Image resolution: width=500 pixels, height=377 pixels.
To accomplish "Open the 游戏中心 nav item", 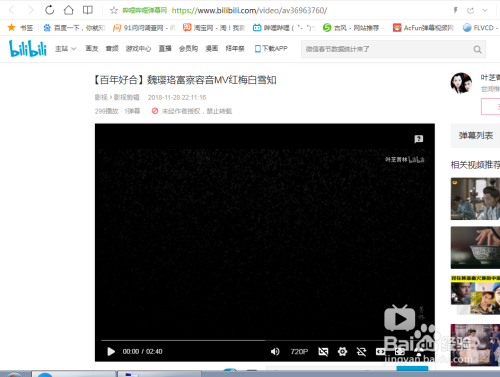I will [138, 49].
